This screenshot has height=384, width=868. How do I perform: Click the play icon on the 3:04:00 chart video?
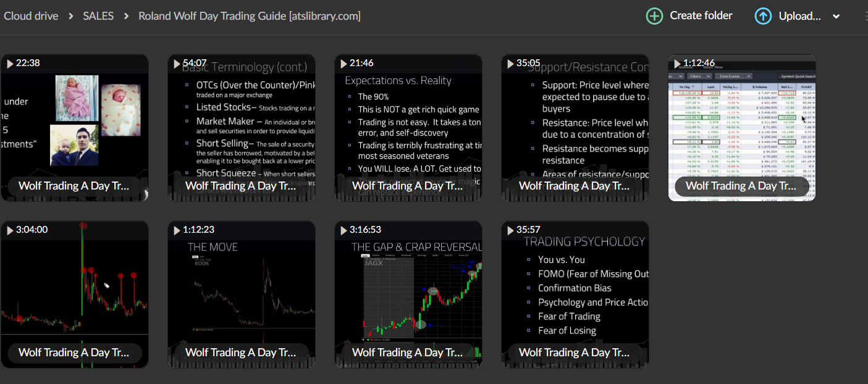pos(9,229)
